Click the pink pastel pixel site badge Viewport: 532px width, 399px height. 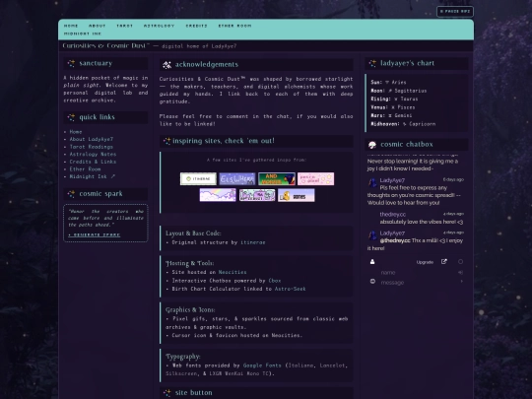coord(315,178)
